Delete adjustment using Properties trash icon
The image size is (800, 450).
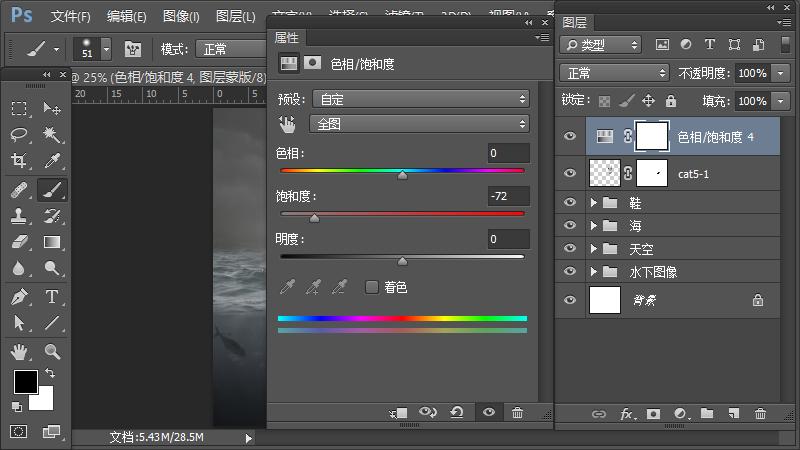517,412
